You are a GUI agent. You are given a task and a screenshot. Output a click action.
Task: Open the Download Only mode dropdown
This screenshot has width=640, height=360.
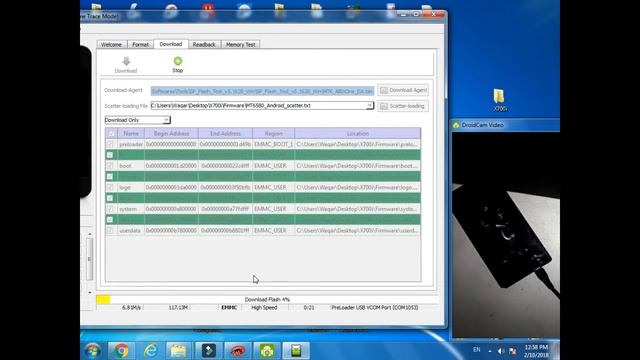(138, 120)
